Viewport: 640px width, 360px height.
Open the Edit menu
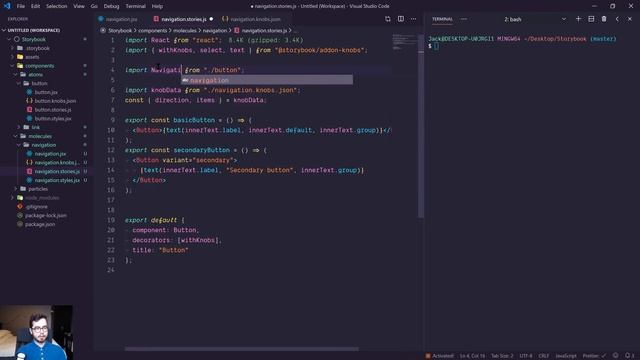36,6
